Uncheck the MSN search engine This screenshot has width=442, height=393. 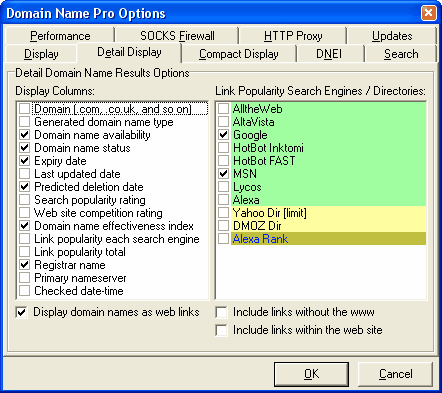223,174
